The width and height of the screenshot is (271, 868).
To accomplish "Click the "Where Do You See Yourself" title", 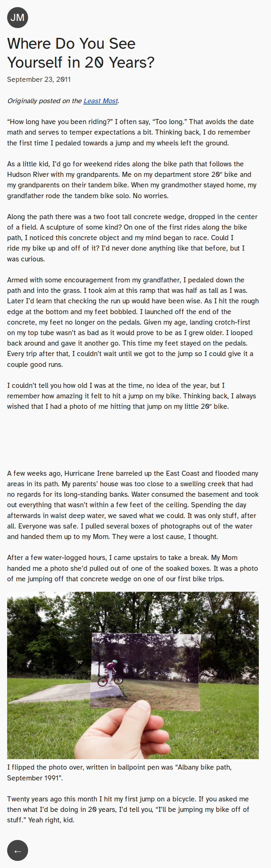I will 81,53.
